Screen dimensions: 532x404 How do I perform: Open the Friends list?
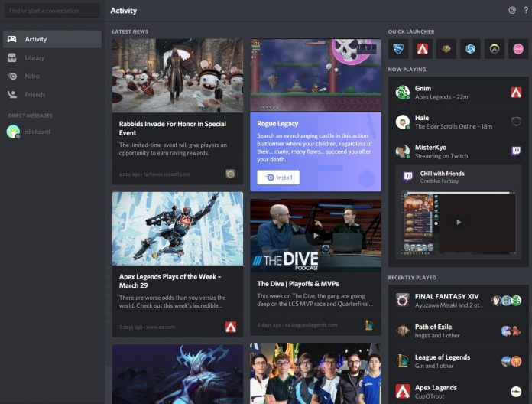click(34, 95)
